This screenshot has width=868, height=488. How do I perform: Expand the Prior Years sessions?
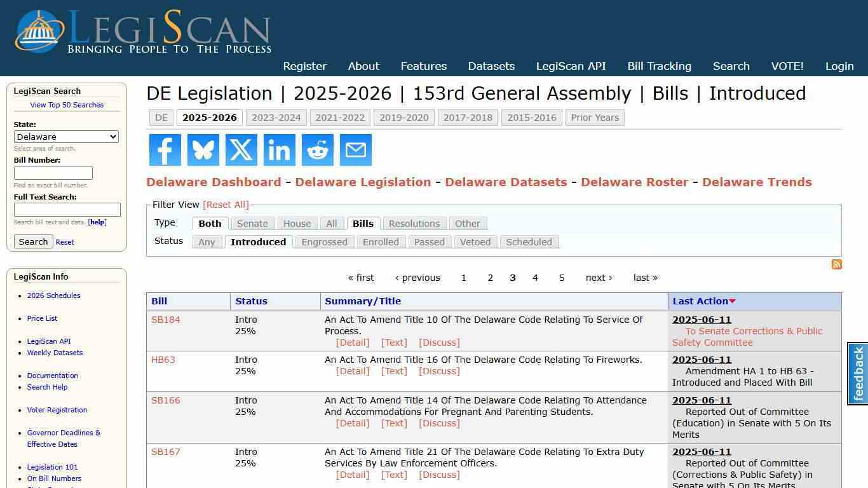click(595, 118)
